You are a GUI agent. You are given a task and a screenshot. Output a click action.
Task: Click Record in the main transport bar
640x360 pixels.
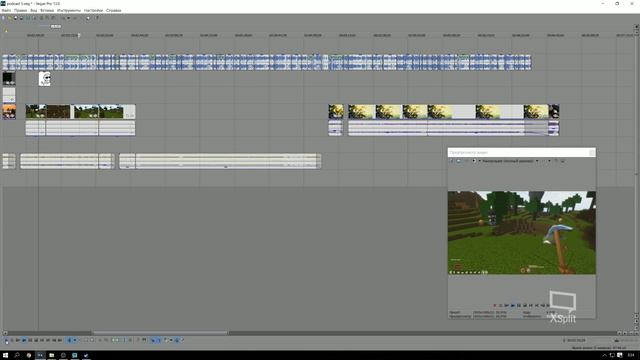pyautogui.click(x=7, y=340)
